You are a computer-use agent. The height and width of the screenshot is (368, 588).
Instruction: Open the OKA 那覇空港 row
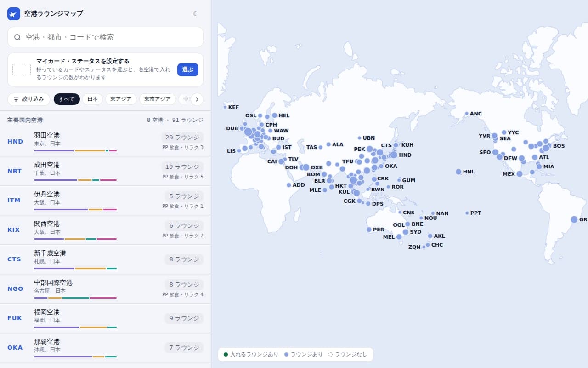(x=105, y=348)
